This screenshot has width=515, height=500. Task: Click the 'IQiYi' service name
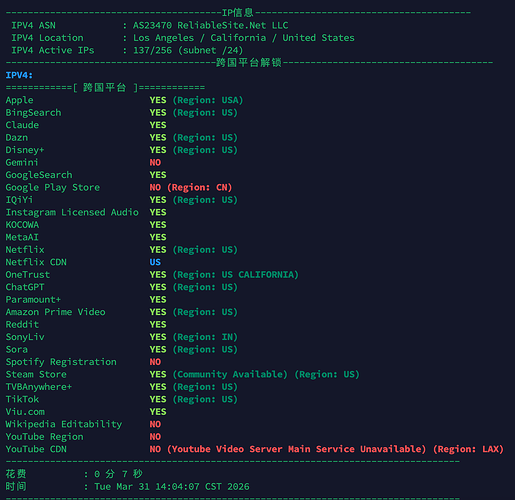[19, 200]
